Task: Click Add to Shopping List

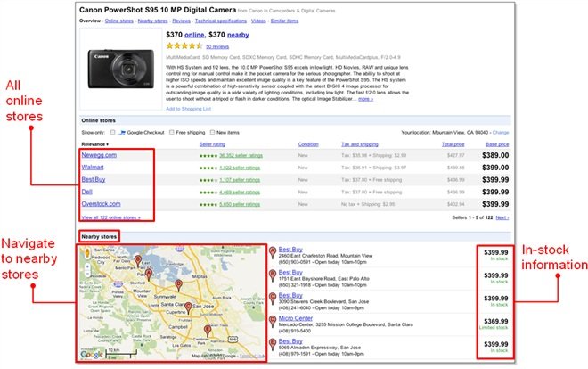Action: 188,109
